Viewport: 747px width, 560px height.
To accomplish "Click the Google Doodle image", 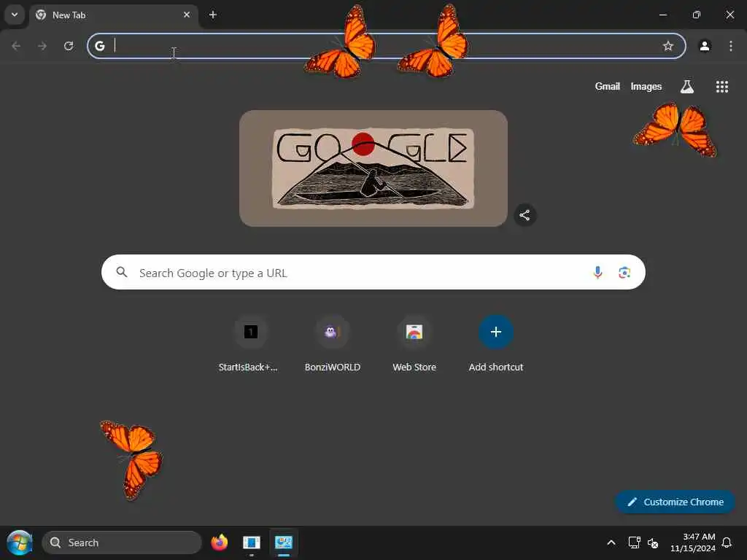I will pyautogui.click(x=373, y=168).
